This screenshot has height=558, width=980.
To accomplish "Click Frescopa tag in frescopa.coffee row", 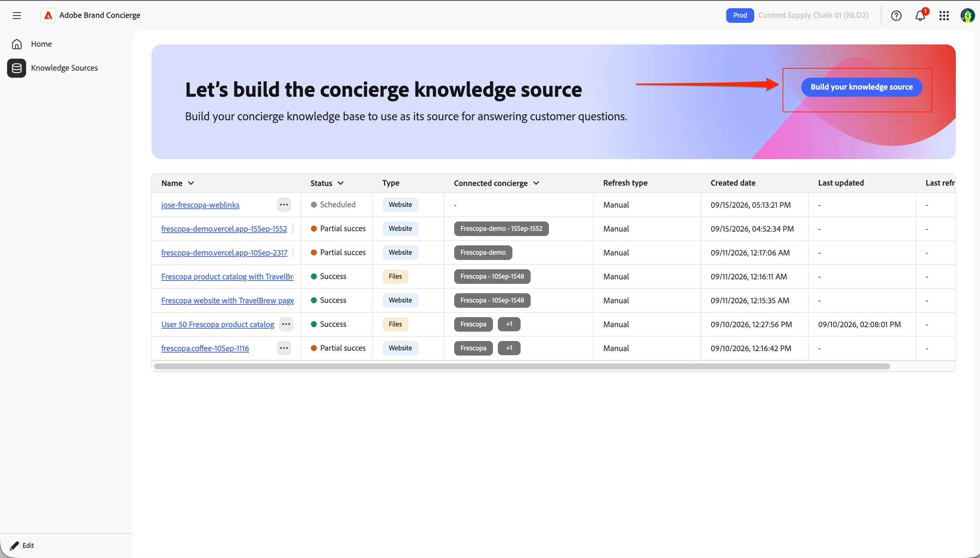I will coord(474,348).
